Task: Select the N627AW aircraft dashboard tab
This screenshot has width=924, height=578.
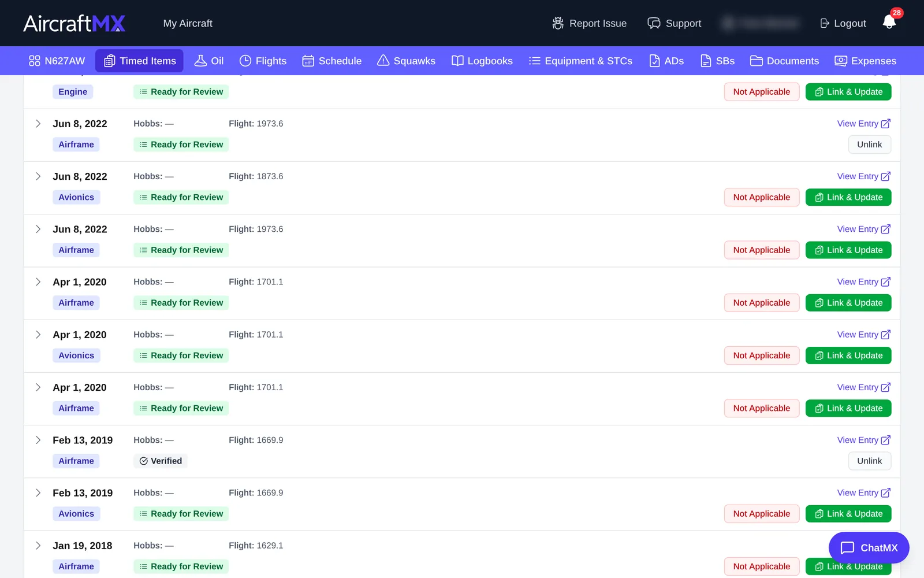Action: click(57, 61)
